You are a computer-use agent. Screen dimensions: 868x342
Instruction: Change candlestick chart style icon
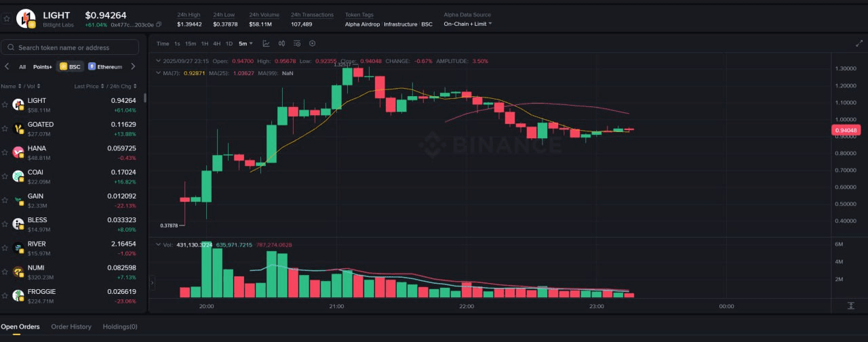(x=281, y=43)
